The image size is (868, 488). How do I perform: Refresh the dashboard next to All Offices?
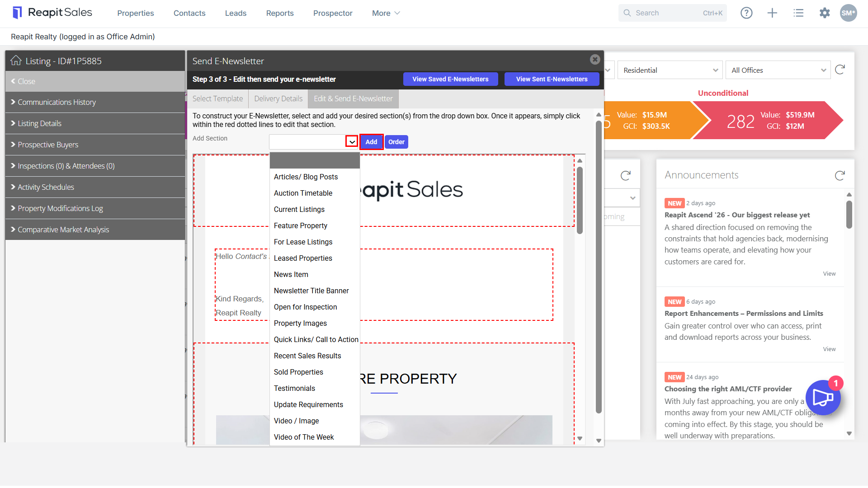pyautogui.click(x=840, y=70)
